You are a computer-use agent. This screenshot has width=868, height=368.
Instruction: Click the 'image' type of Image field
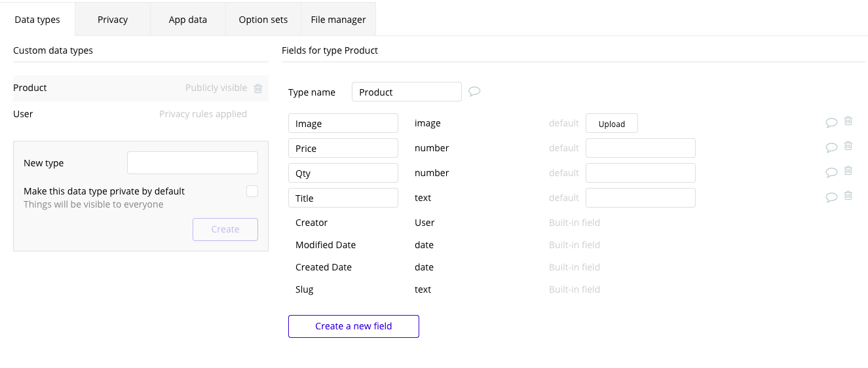point(428,123)
